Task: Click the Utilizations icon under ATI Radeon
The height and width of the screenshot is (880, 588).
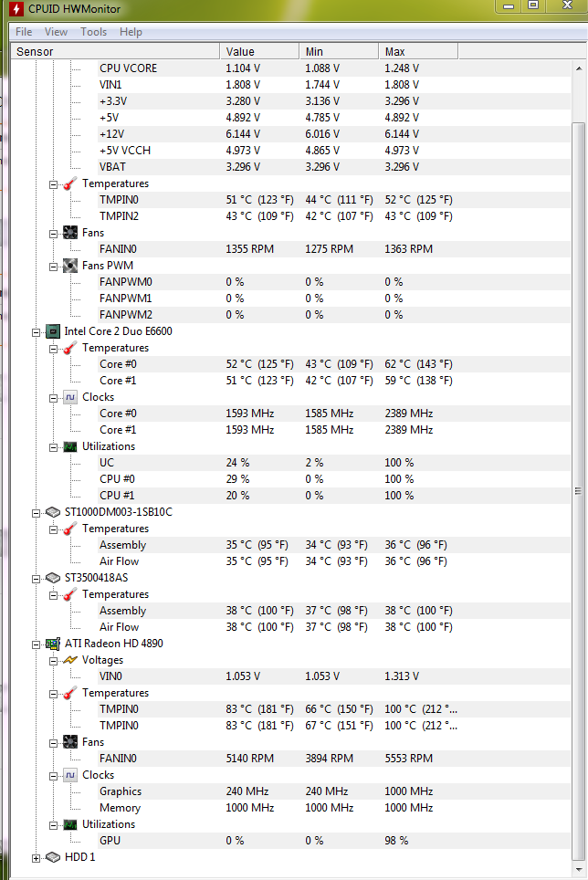Action: [70, 824]
